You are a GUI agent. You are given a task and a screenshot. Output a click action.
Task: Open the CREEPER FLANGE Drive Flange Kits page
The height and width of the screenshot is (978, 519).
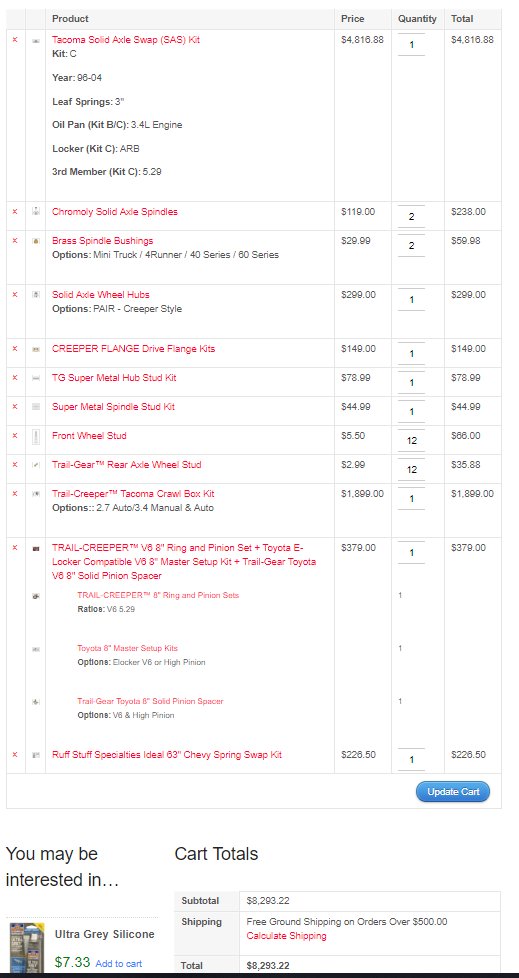133,349
